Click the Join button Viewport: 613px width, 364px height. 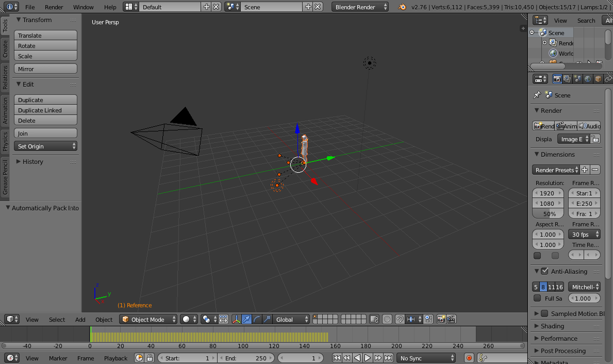pos(45,134)
